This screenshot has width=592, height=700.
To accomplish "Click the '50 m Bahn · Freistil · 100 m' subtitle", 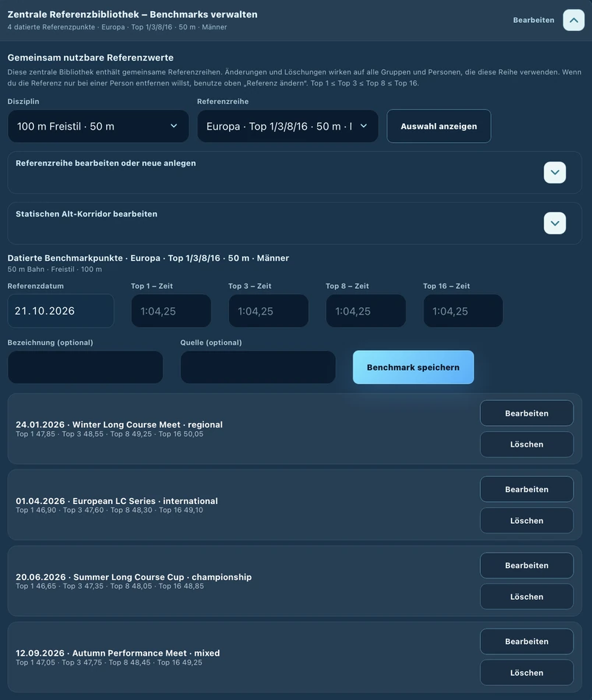I will [54, 269].
